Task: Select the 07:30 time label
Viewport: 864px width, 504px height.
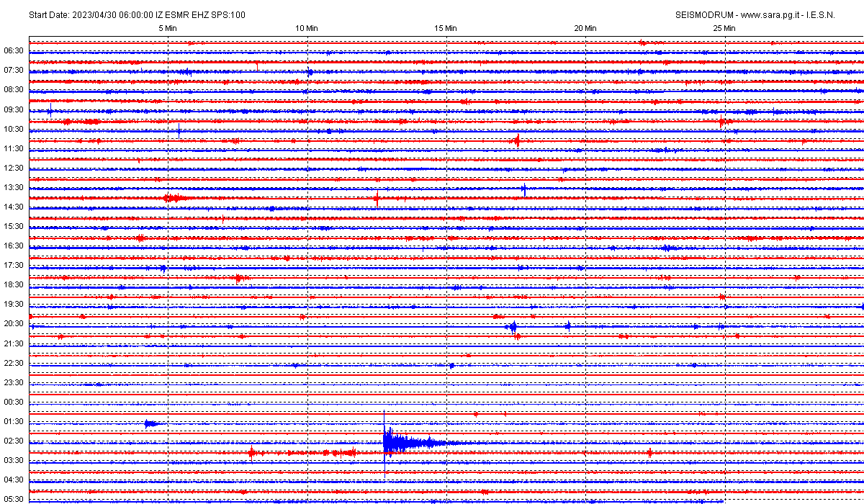Action: coord(14,71)
